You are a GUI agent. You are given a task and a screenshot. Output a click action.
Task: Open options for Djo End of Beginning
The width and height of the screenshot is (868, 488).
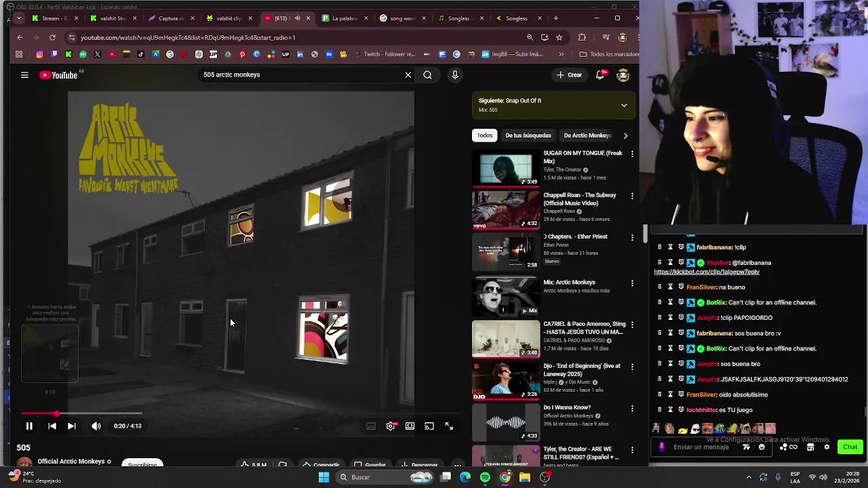(x=632, y=367)
